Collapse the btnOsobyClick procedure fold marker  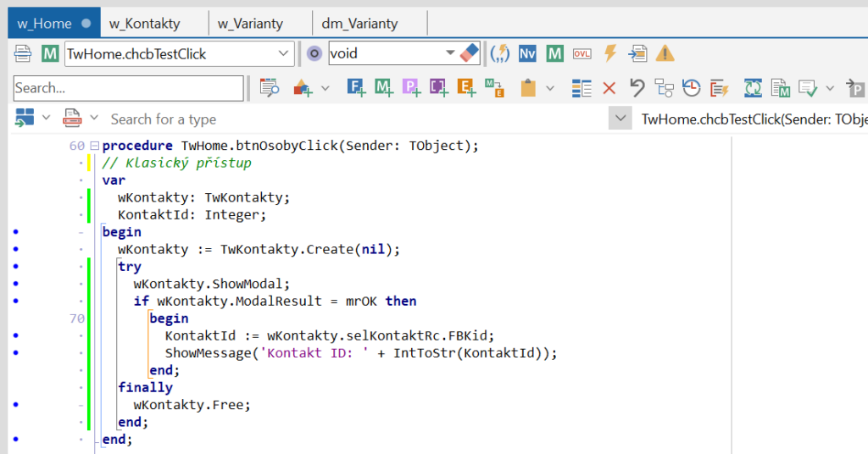[94, 146]
